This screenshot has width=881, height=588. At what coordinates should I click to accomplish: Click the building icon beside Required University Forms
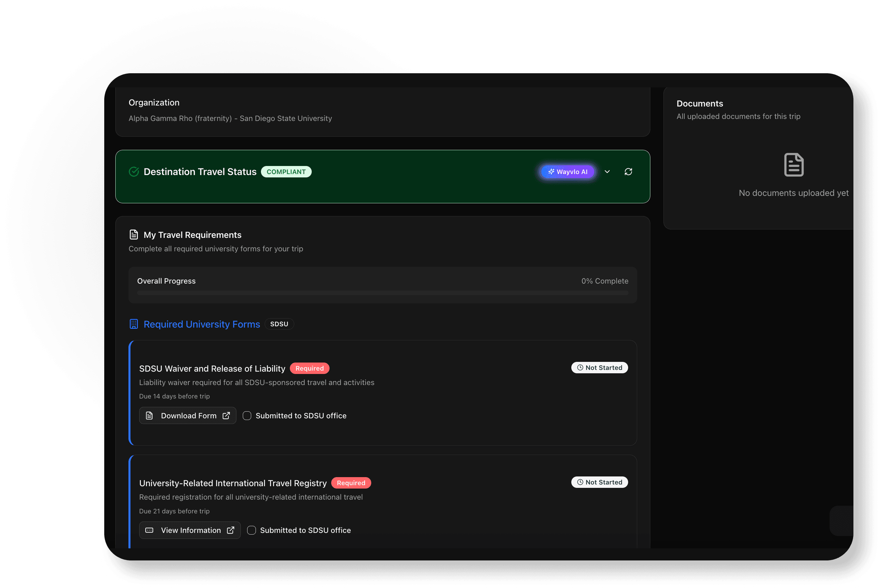pos(133,324)
